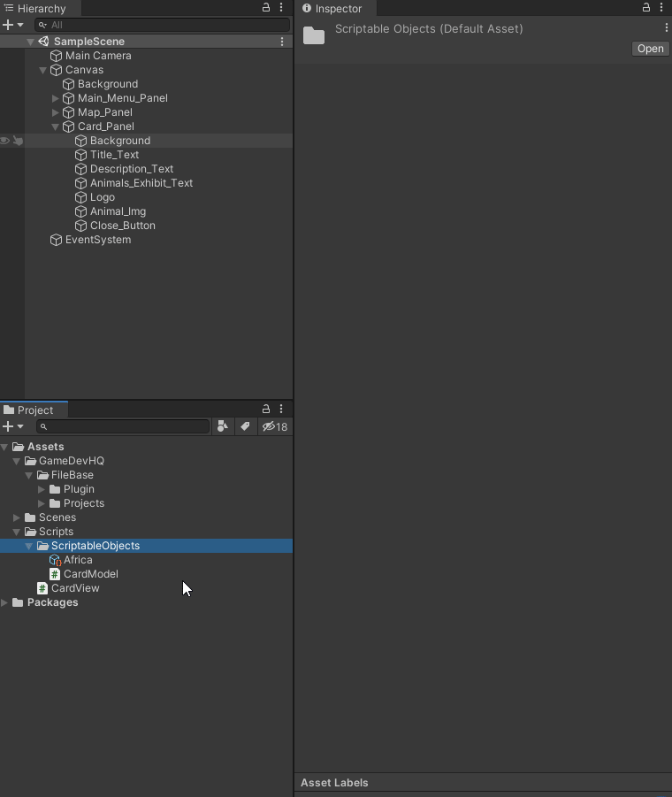The width and height of the screenshot is (672, 797).
Task: Toggle visibility eye for Card_Panel Background
Action: coord(5,141)
